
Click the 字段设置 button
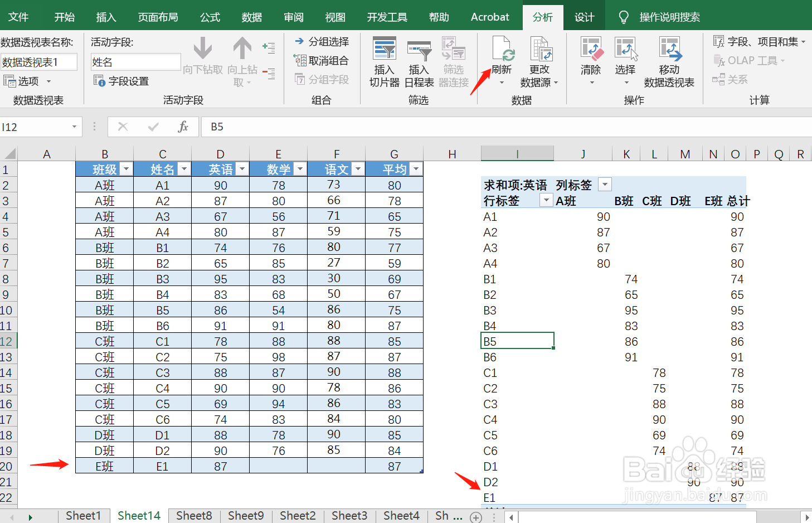pyautogui.click(x=121, y=80)
